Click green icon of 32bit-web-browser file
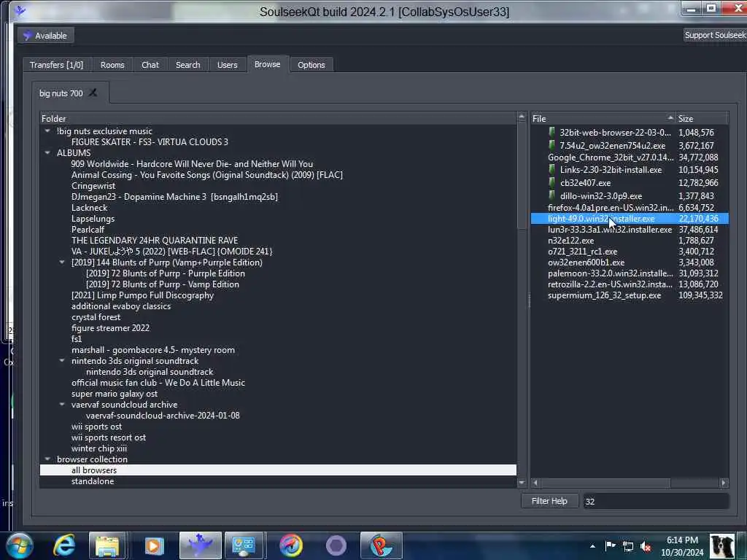This screenshot has width=747, height=560. coord(551,132)
